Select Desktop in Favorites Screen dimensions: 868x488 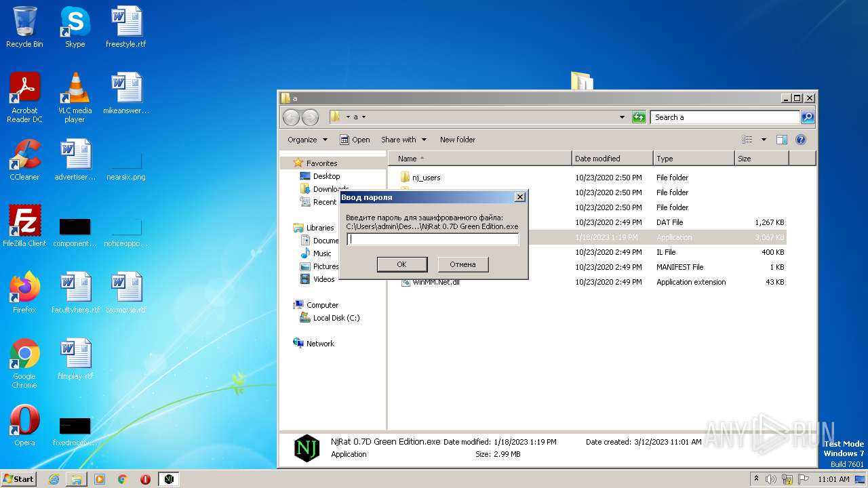(x=319, y=176)
